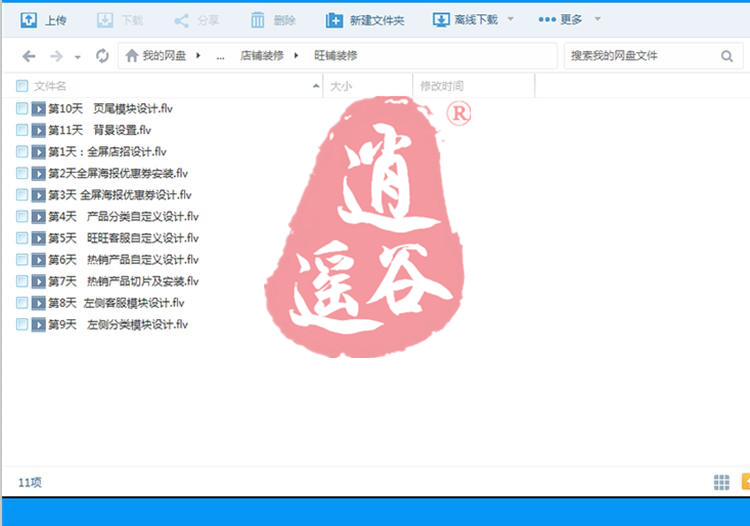Click video icon of 第8天 左侧客服模块设计.flv
This screenshot has width=750, height=526.
(x=38, y=303)
